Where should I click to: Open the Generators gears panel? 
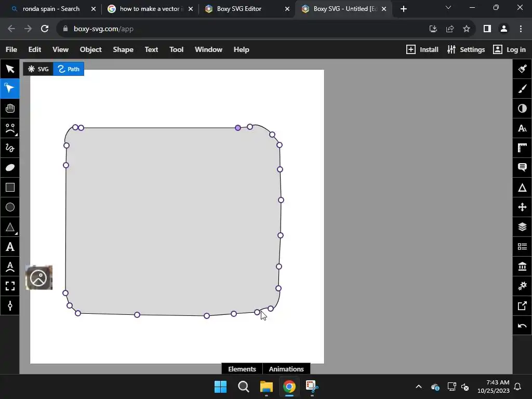pos(522,286)
